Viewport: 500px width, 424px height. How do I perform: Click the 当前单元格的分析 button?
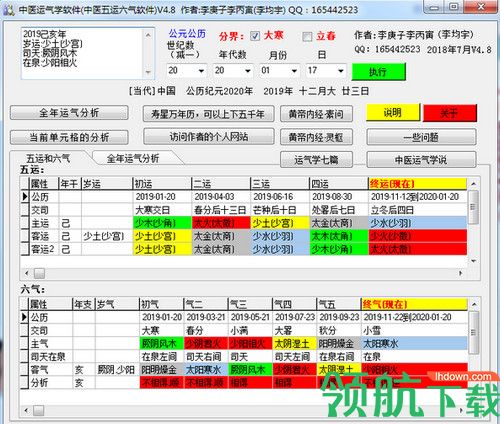click(69, 137)
